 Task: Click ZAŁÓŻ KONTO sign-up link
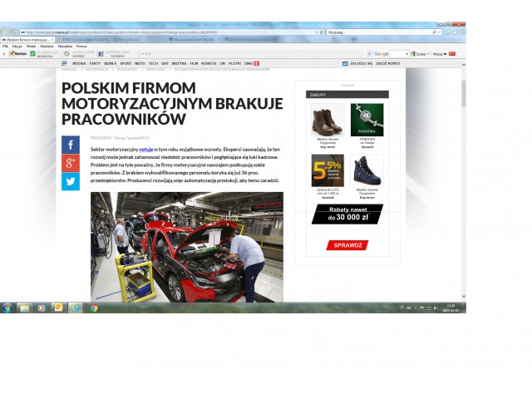click(x=387, y=63)
